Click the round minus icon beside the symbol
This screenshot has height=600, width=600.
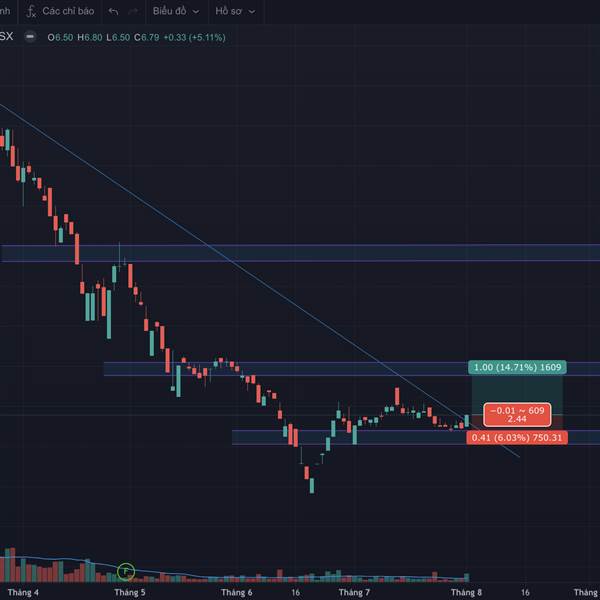point(30,37)
